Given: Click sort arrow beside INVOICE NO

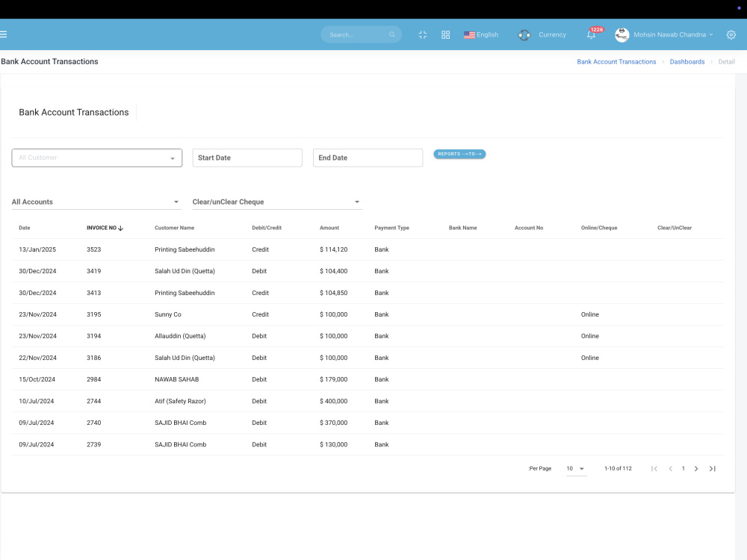Looking at the screenshot, I should pyautogui.click(x=120, y=228).
